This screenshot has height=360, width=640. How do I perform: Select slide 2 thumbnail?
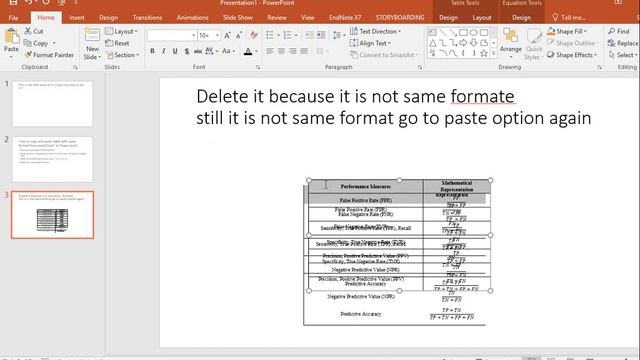point(52,159)
